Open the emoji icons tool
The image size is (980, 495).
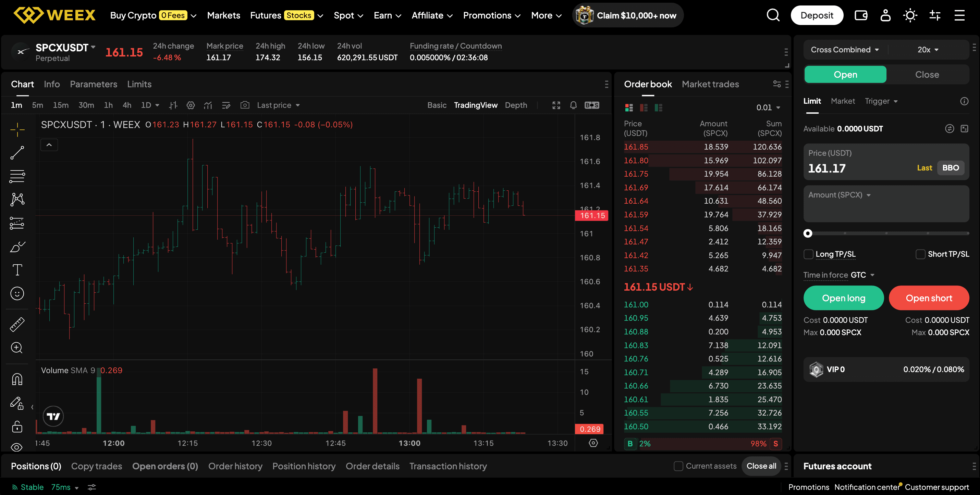tap(17, 293)
